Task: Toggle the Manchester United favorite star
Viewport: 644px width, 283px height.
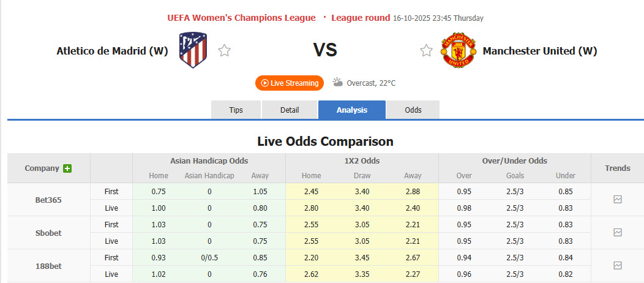Action: point(426,51)
